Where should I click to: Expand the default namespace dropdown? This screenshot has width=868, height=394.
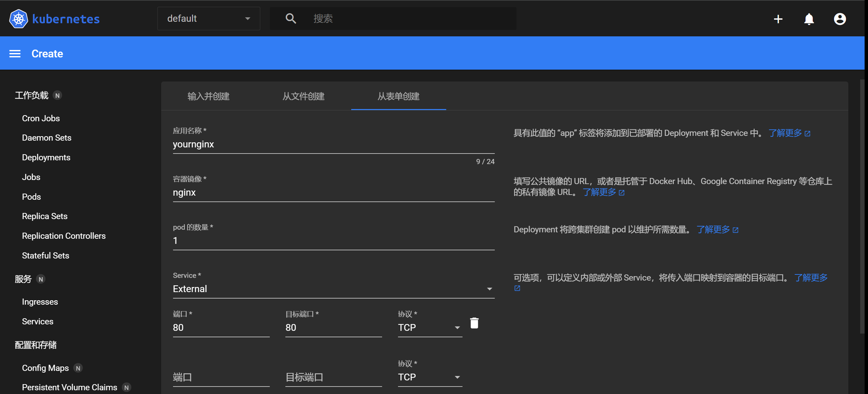pyautogui.click(x=209, y=19)
